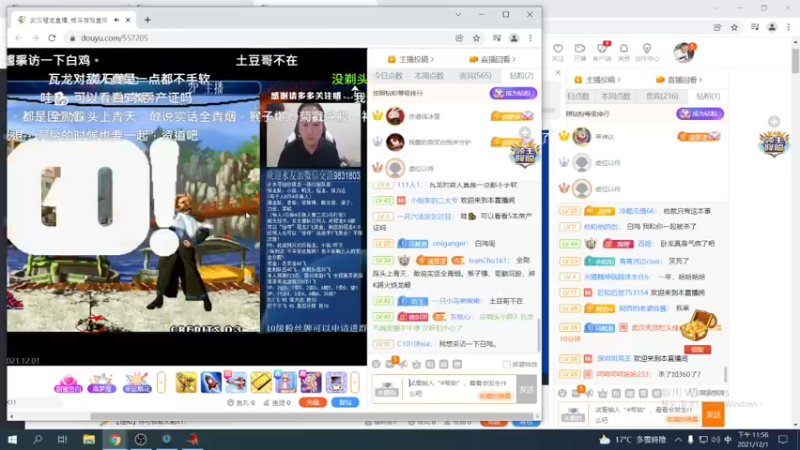Expand up-arrow beside 幸运烟花 gift icon
The width and height of the screenshot is (800, 450).
click(x=161, y=382)
